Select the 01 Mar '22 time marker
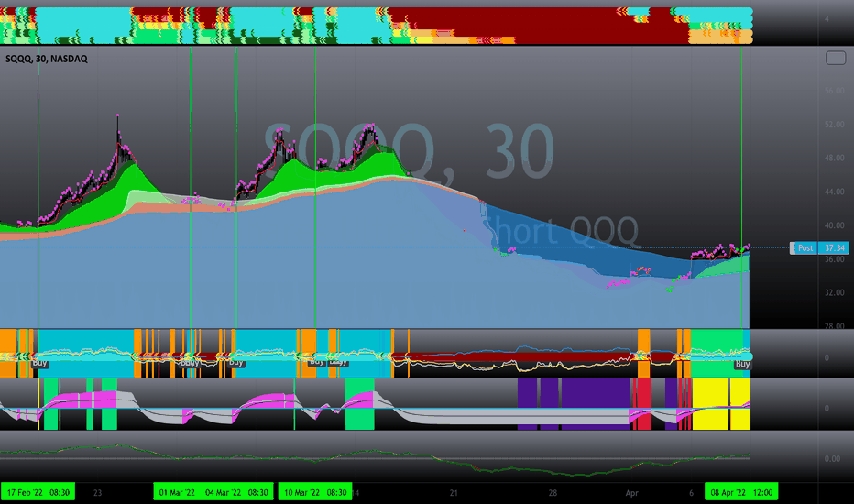This screenshot has width=854, height=504. (x=177, y=493)
